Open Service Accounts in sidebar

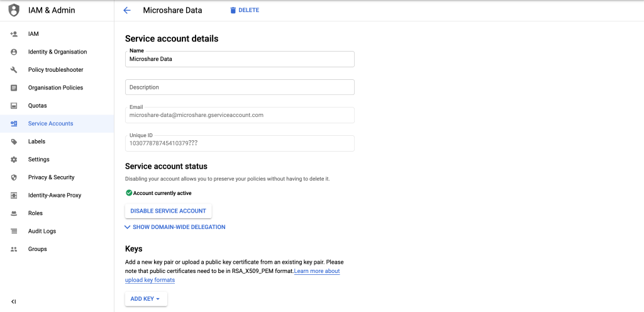pyautogui.click(x=50, y=124)
